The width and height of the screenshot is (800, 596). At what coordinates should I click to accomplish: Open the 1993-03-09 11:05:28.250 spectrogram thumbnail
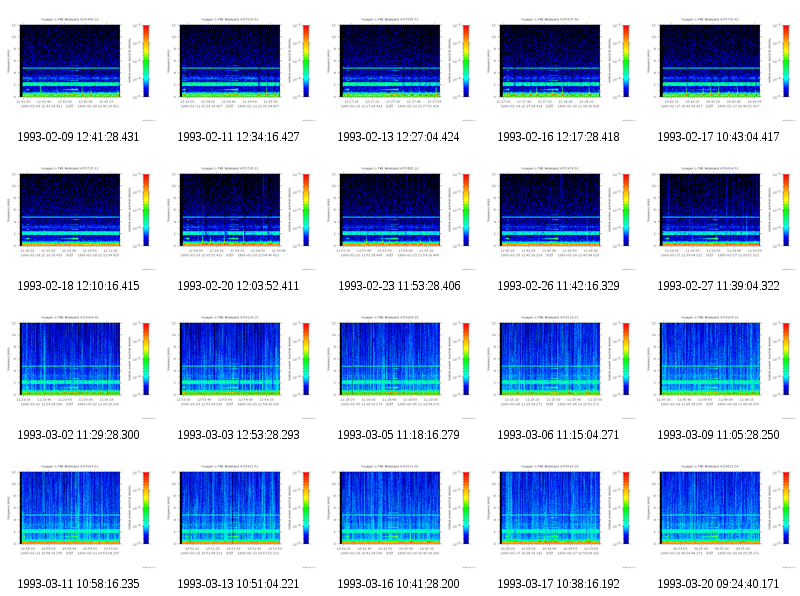coord(718,367)
